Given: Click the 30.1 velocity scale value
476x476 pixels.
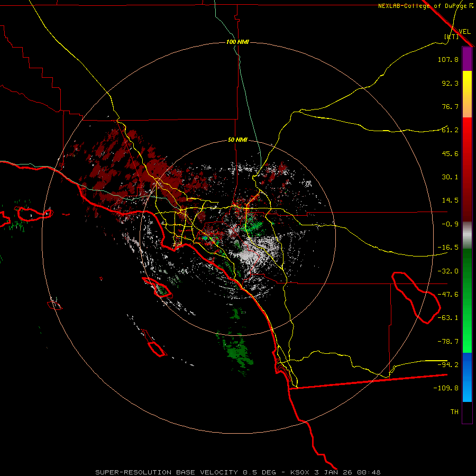Looking at the screenshot, I should 450,177.
